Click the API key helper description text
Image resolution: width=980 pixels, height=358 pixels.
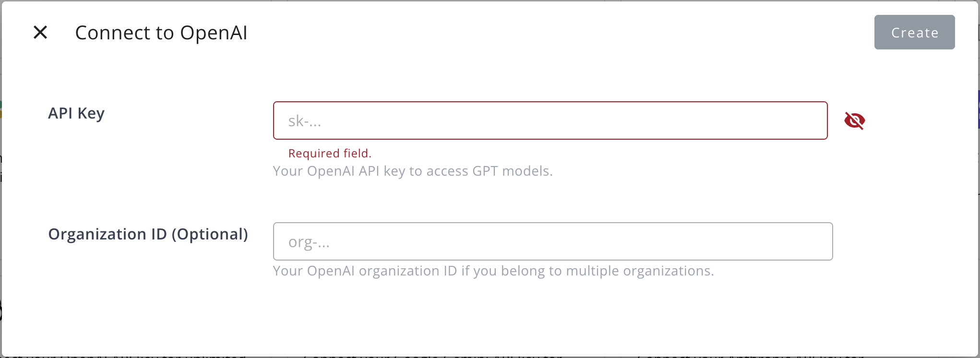tap(412, 171)
